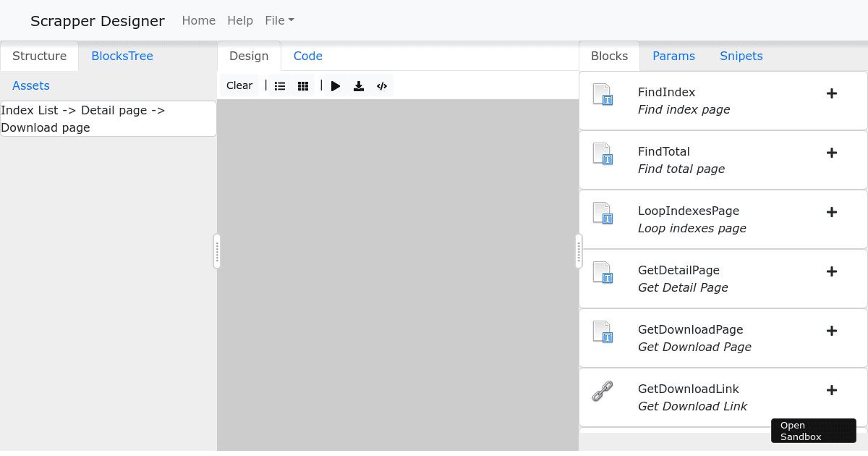868x456 pixels.
Task: Click the page icon on the FindIndex block
Action: (604, 95)
